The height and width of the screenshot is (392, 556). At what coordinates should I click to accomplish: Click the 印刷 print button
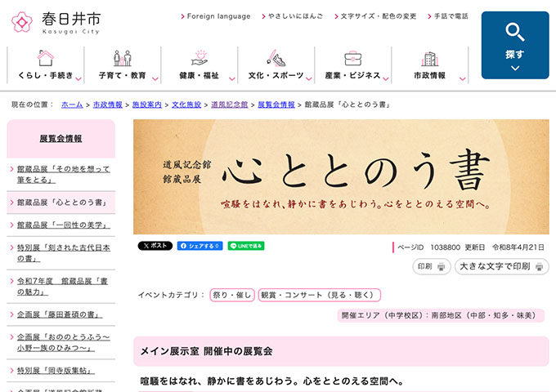click(x=432, y=266)
